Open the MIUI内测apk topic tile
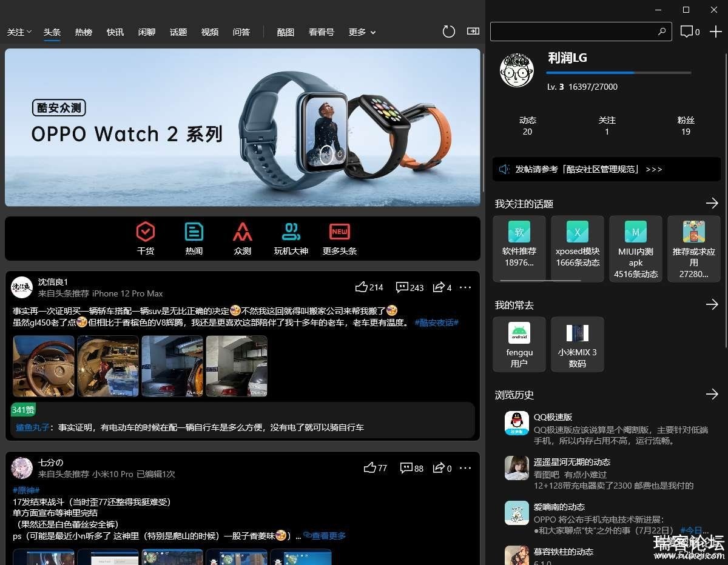This screenshot has width=728, height=565. click(636, 249)
